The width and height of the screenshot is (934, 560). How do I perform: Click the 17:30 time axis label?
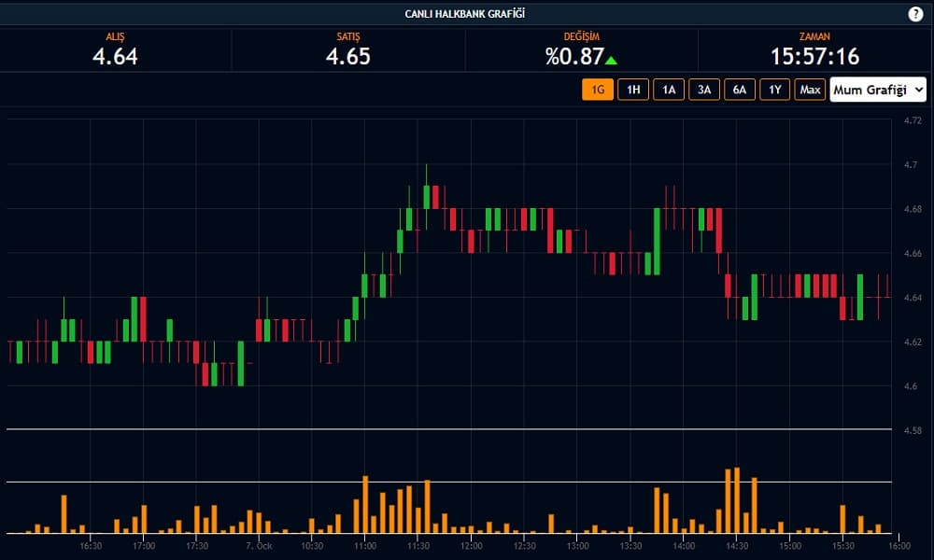point(197,546)
